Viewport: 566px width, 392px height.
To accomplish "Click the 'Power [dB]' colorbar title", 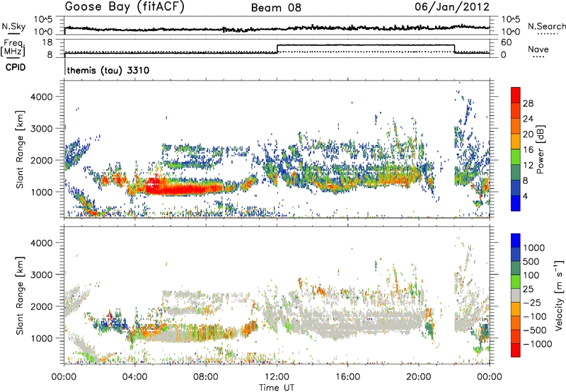I will tap(540, 149).
